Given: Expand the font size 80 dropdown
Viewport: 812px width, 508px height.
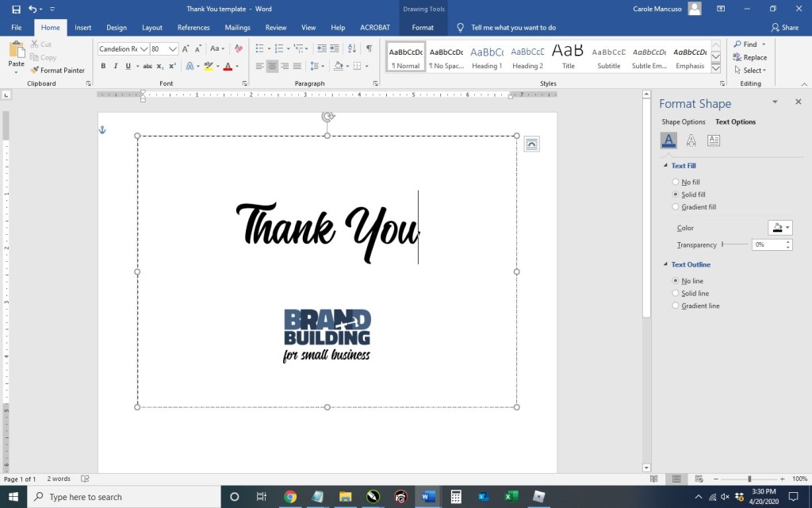Looking at the screenshot, I should (x=173, y=49).
